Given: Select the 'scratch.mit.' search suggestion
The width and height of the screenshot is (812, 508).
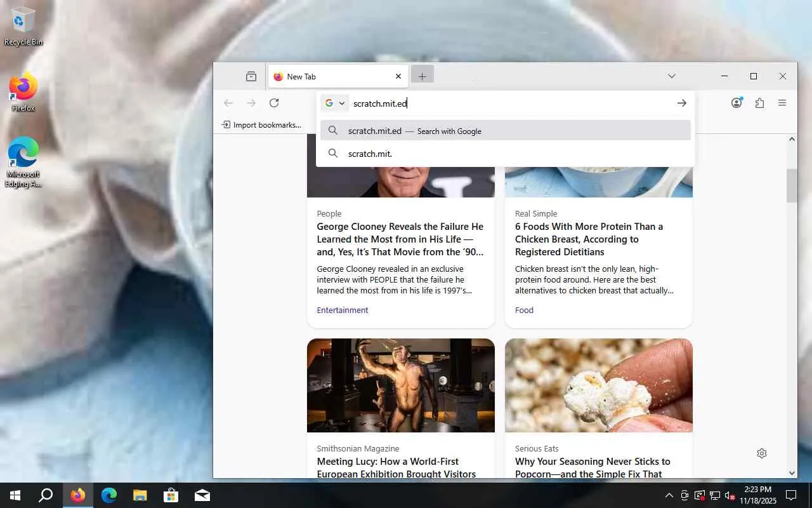Looking at the screenshot, I should [506, 154].
